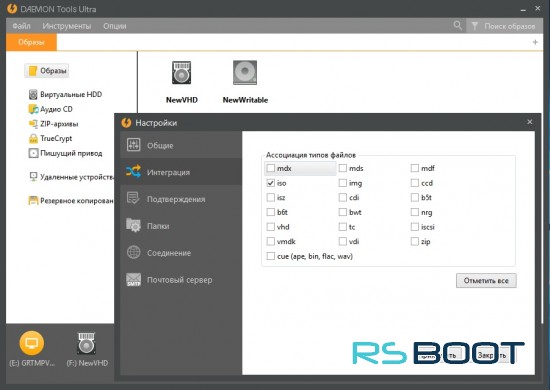
Task: Enable img file association checkbox
Action: tap(343, 183)
